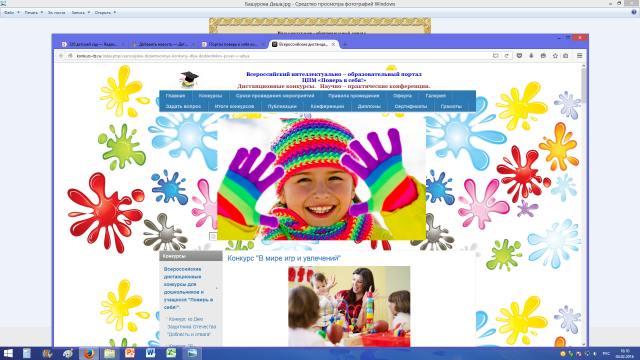
Task: Open the Конкурсы navigation item
Action: coord(210,96)
